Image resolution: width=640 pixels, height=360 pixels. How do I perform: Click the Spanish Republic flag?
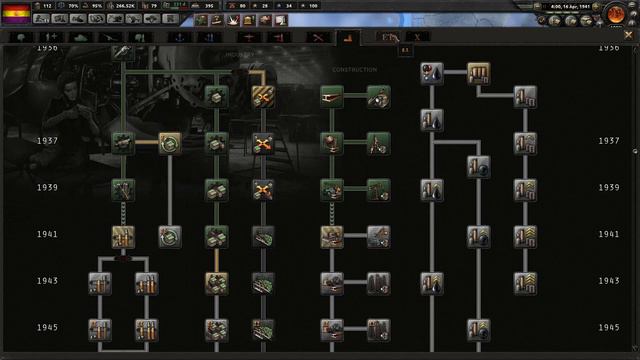click(16, 13)
